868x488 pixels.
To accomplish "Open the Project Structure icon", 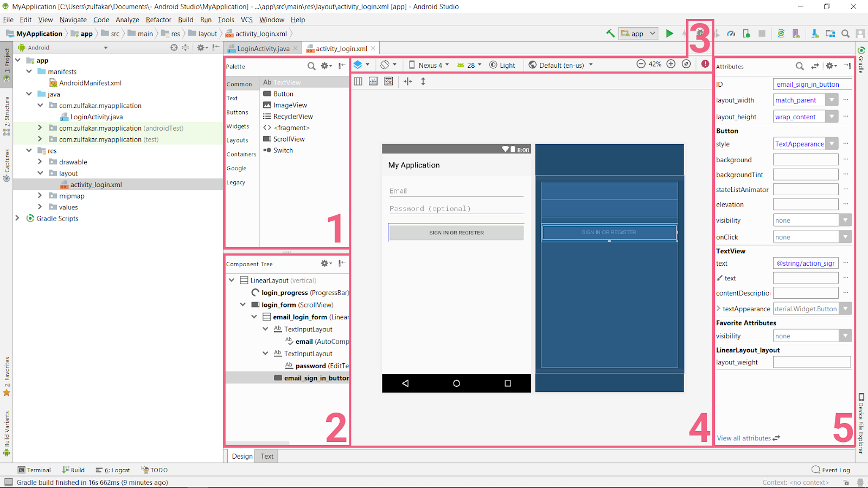I will (830, 34).
